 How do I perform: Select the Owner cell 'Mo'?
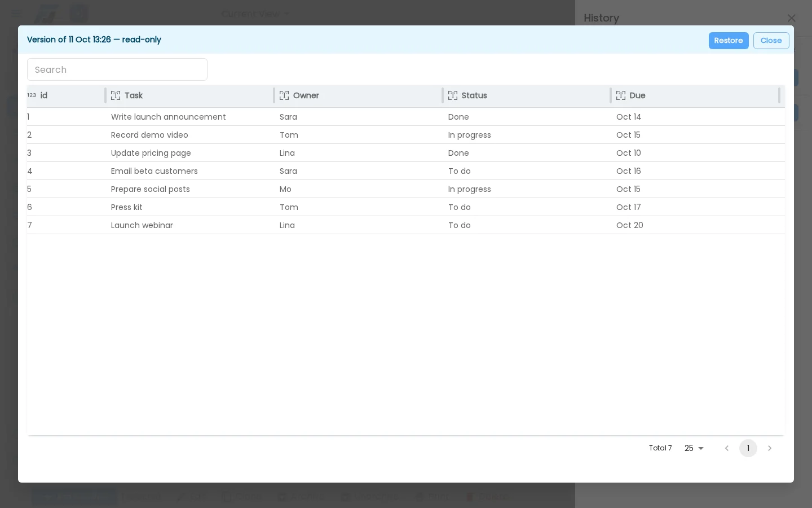(358, 189)
